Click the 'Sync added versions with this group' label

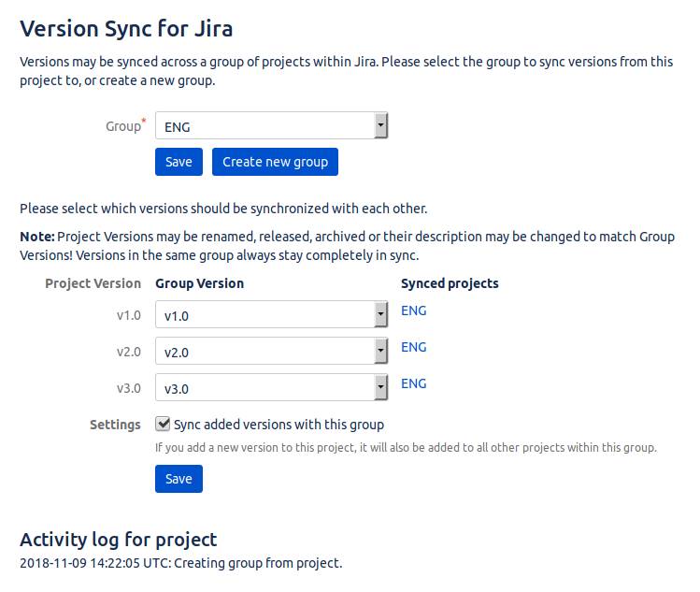point(279,425)
